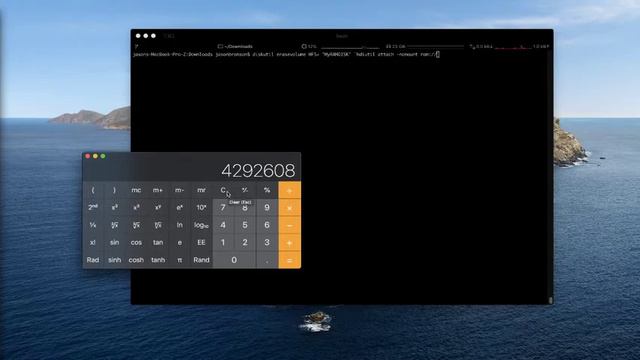This screenshot has height=360, width=640.
Task: Click the percent key in Calculator
Action: coord(267,190)
